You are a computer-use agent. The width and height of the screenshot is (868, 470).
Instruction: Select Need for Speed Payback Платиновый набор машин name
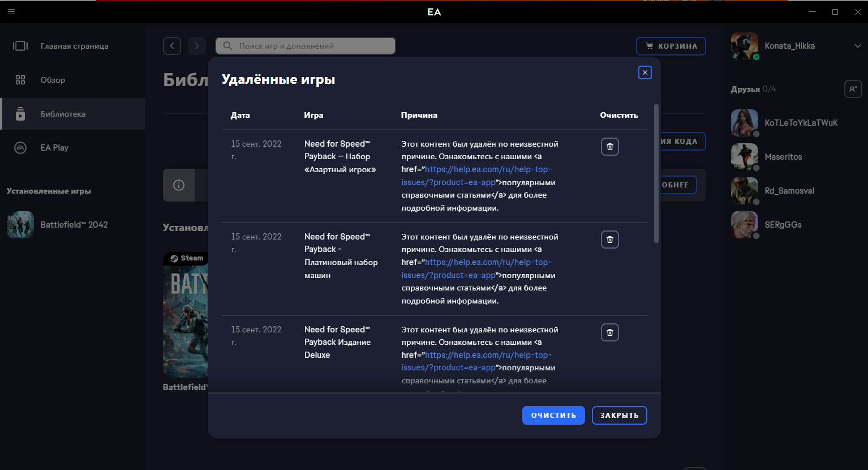(x=341, y=256)
